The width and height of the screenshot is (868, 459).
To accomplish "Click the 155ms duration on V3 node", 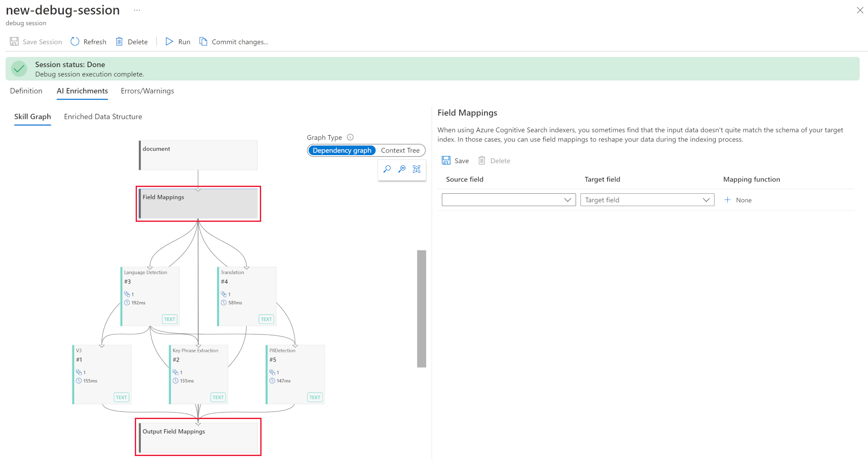I will point(90,381).
